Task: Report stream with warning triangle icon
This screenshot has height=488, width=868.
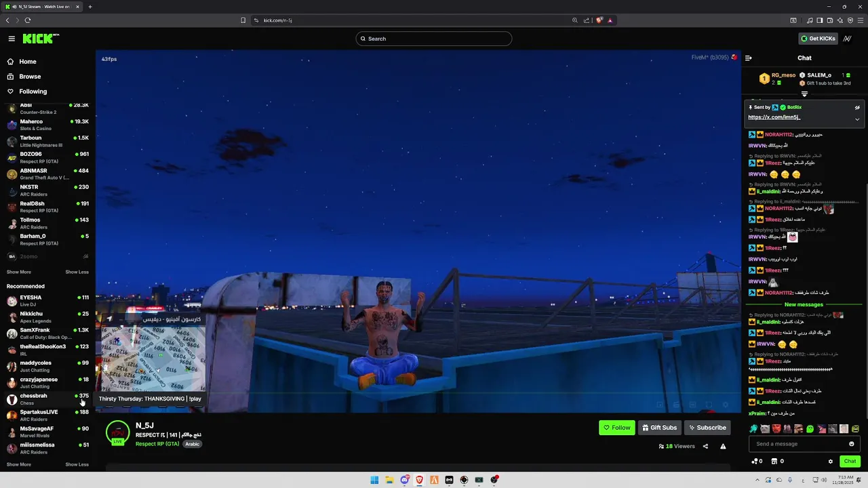Action: [x=723, y=446]
